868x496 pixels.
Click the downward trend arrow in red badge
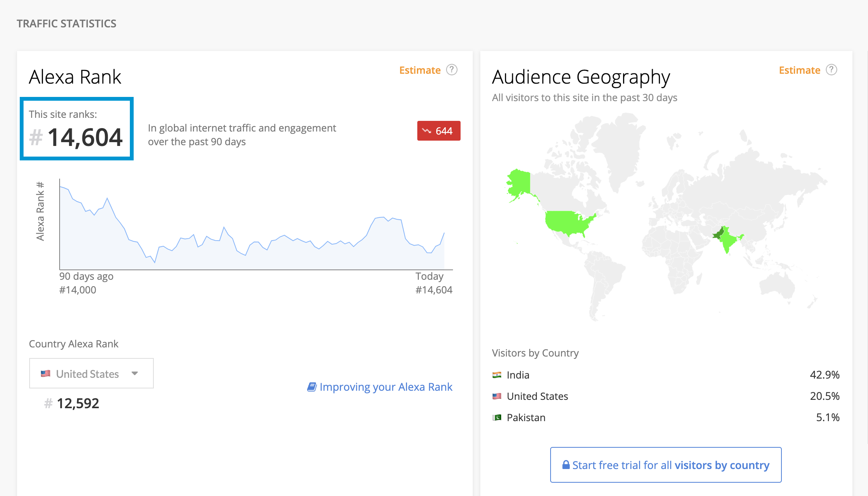click(x=427, y=131)
